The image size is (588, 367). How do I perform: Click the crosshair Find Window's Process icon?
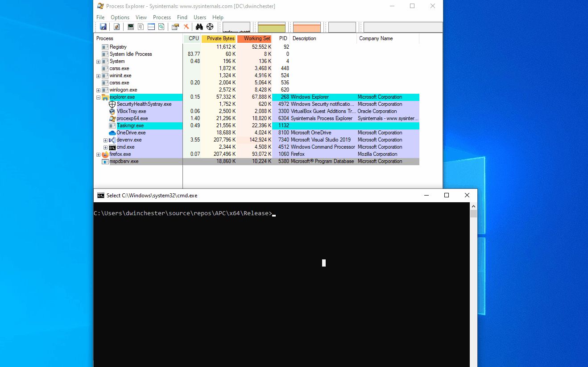point(210,27)
